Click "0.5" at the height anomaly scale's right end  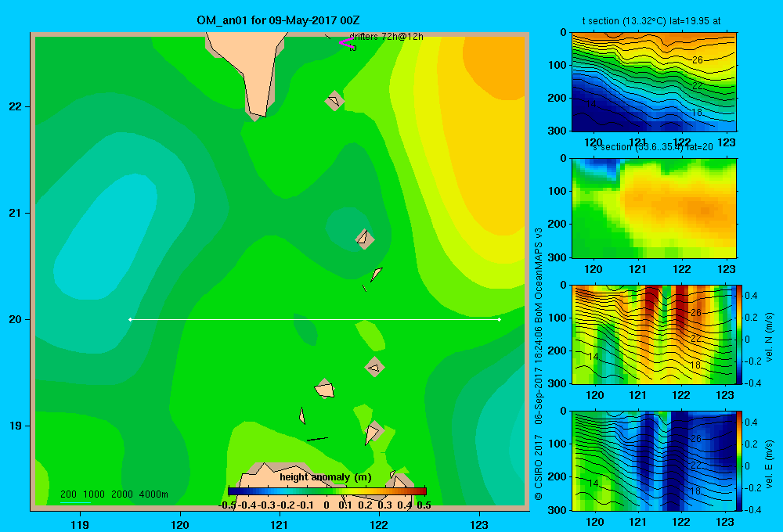click(x=424, y=505)
